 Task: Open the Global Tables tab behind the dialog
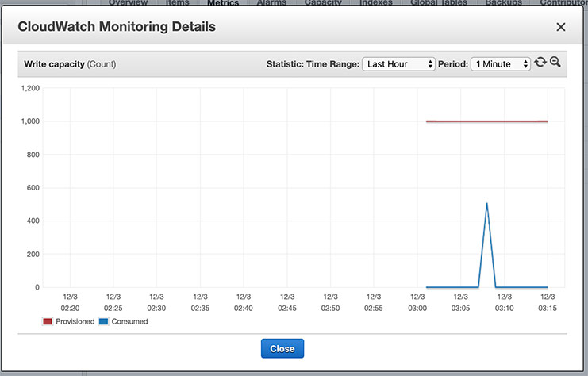coord(438,2)
